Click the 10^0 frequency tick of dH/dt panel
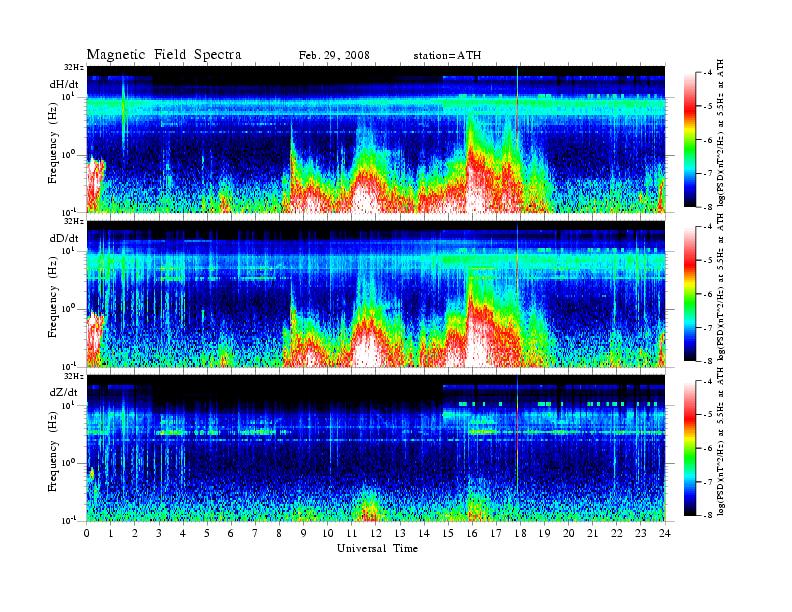 pos(69,154)
